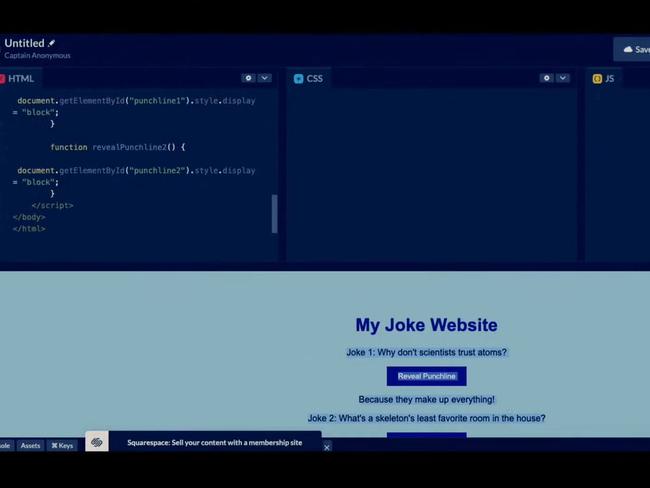650x488 pixels.
Task: Click the Save button with cloud icon
Action: coord(632,49)
